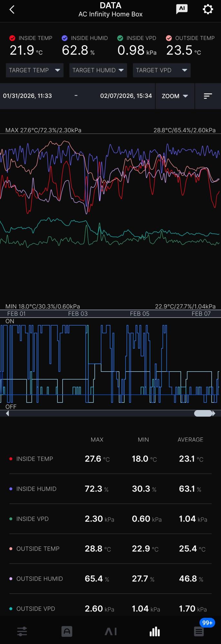Tap the start date 01/31/2026, 11:33
Viewport: 221px width, 644px height.
27,96
